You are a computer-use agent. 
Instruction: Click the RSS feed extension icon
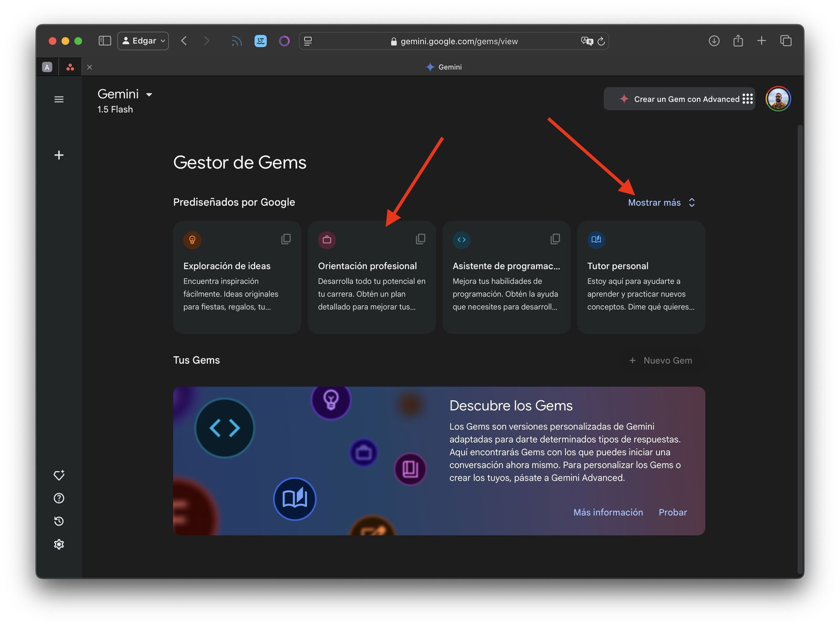click(x=237, y=41)
